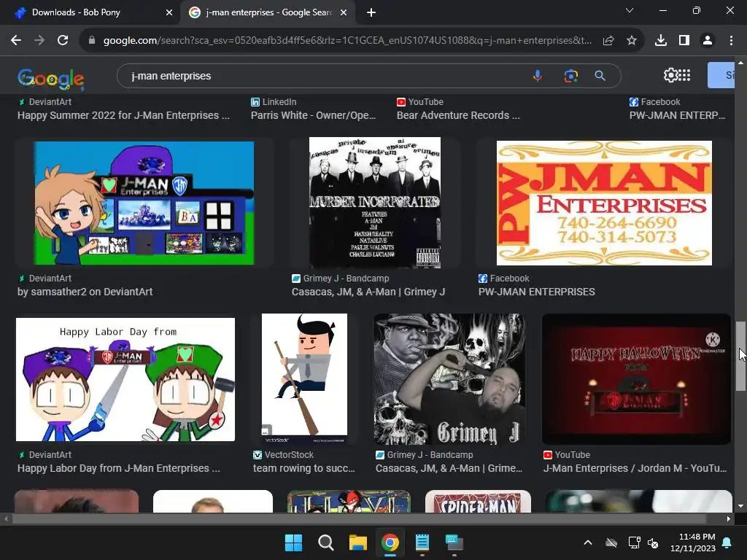
Task: Click the address bar URL
Action: click(348, 41)
